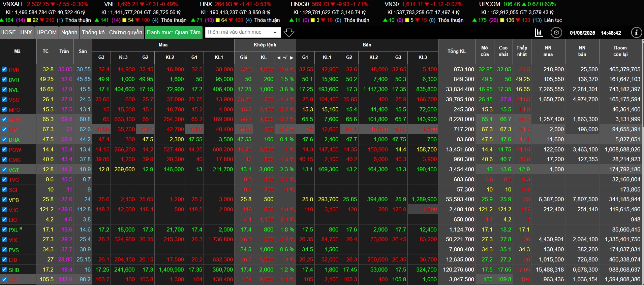Sort by the Mã column header
The image size is (644, 285).
pyautogui.click(x=18, y=51)
